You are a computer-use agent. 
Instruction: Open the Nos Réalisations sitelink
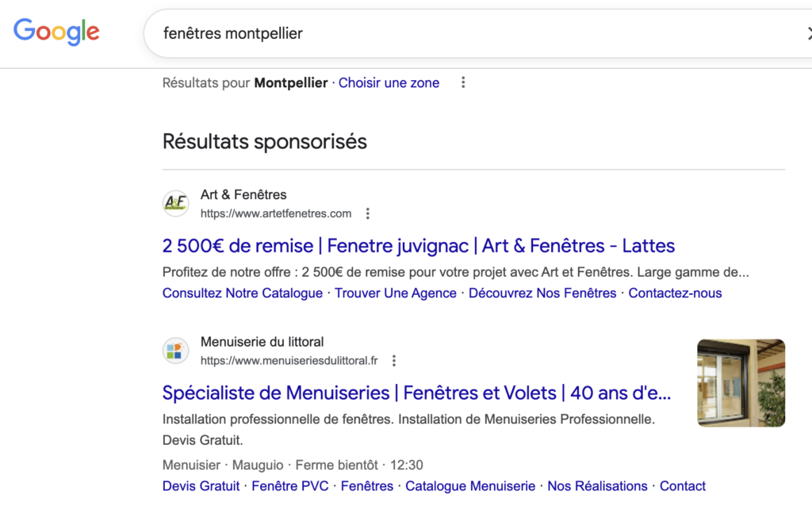[597, 485]
